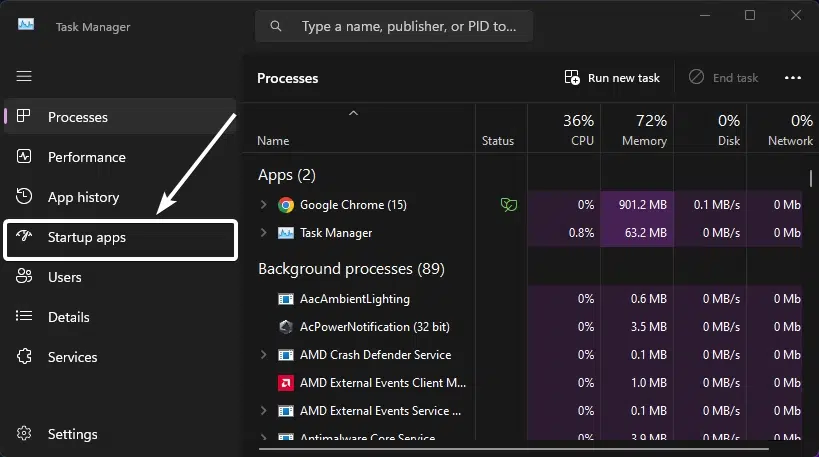This screenshot has width=819, height=457.
Task: Select the AMD External Events Client M... name
Action: point(383,383)
